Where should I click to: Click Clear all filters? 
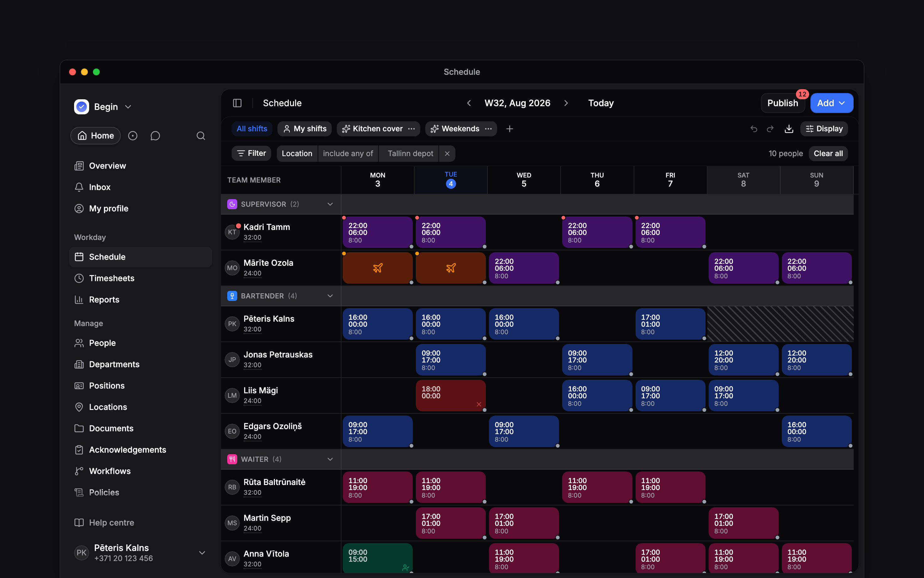(x=828, y=154)
